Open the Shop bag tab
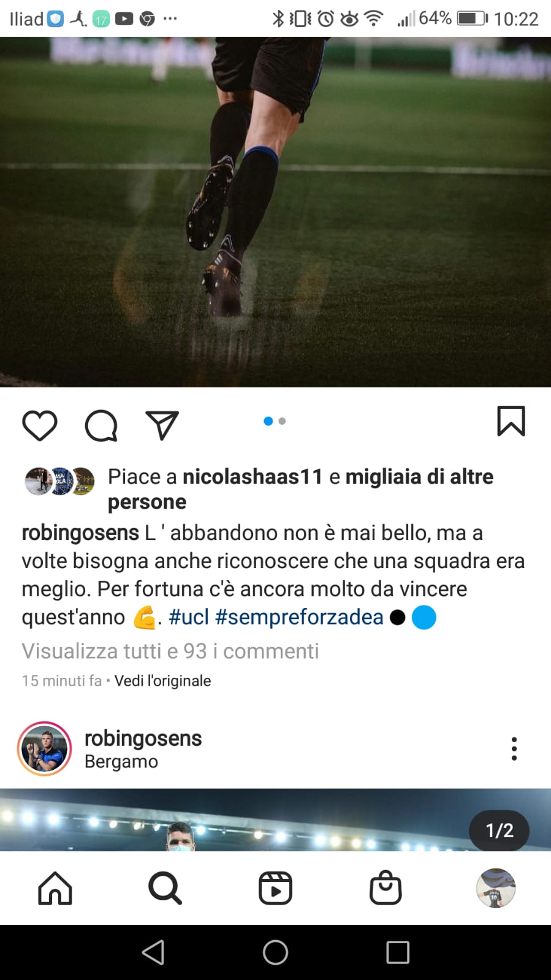This screenshot has width=551, height=980. [386, 888]
